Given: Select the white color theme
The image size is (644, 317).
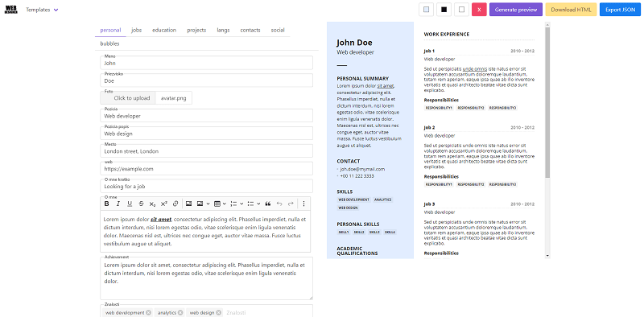Looking at the screenshot, I should pyautogui.click(x=461, y=10).
